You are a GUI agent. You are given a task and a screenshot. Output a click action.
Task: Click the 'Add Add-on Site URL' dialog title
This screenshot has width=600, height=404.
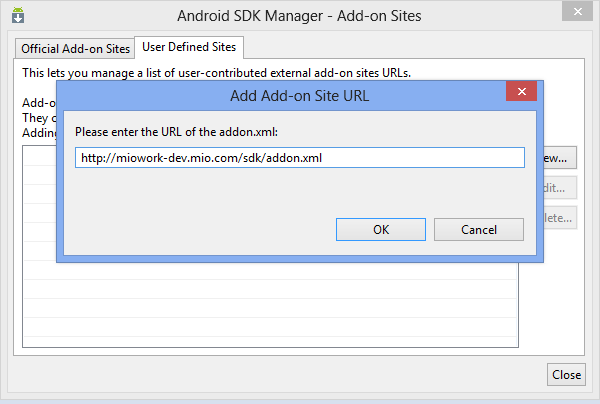pyautogui.click(x=299, y=96)
